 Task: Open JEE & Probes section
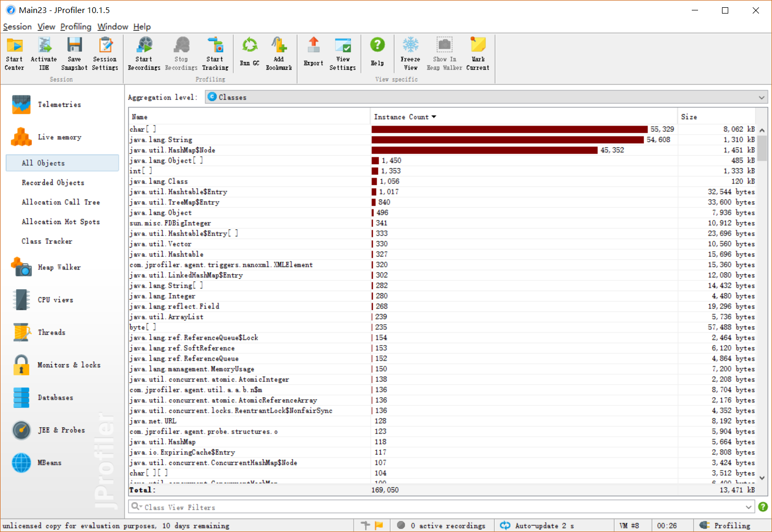pyautogui.click(x=63, y=430)
